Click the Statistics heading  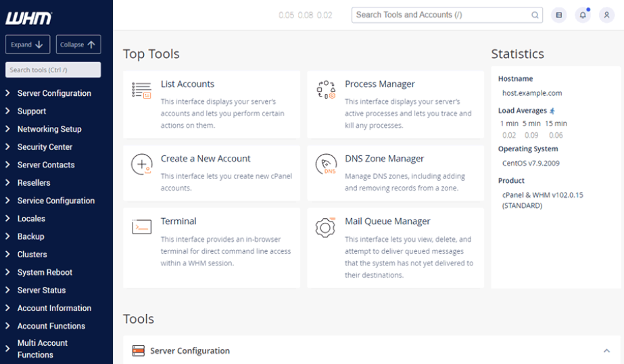[x=517, y=53]
